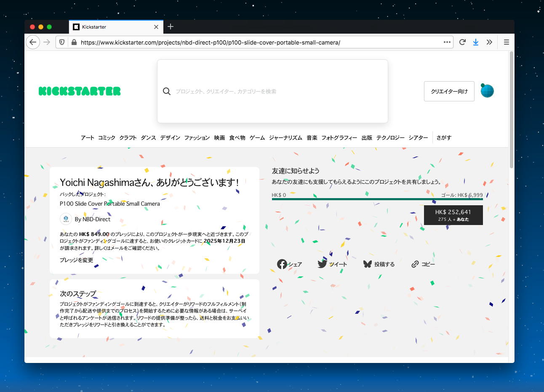
Task: Open the tracking protection shield icon
Action: pos(62,42)
